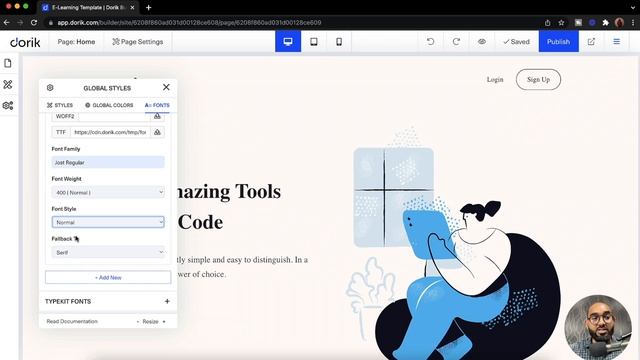The image size is (640, 360).
Task: Open the Fallback Serif dropdown
Action: 108,252
